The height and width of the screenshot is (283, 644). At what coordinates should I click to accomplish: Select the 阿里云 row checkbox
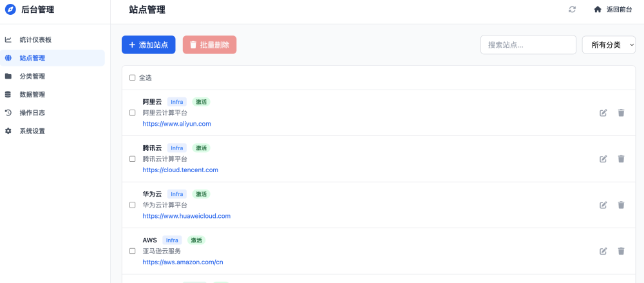point(132,113)
